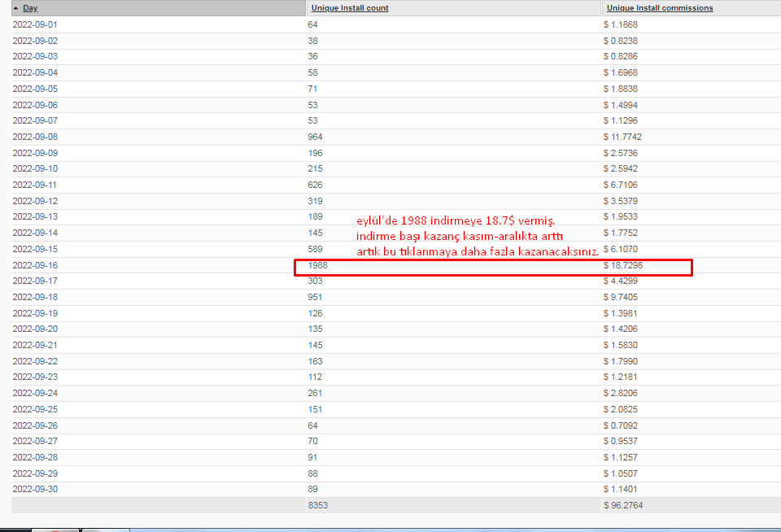Image resolution: width=781 pixels, height=532 pixels.
Task: Click install count 71 for 2022-09-05
Action: [312, 89]
